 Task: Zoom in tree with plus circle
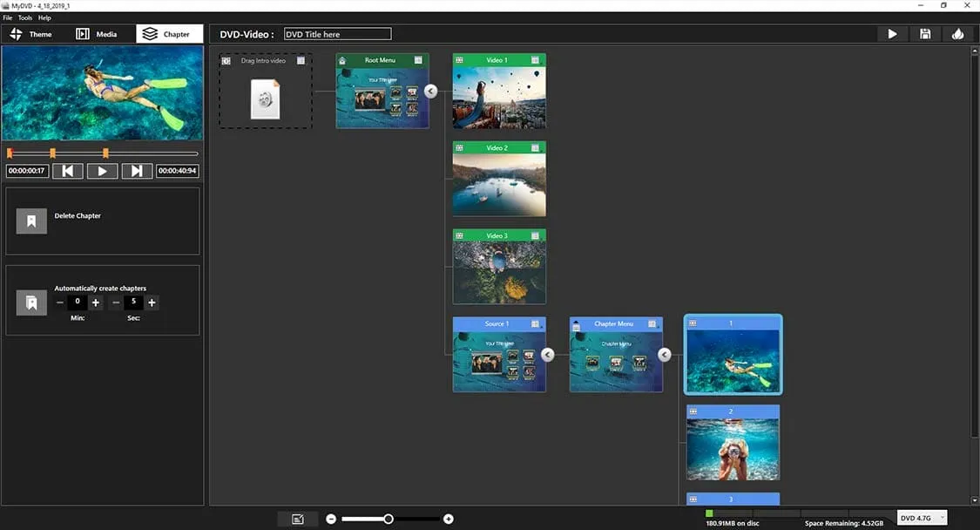coord(448,519)
